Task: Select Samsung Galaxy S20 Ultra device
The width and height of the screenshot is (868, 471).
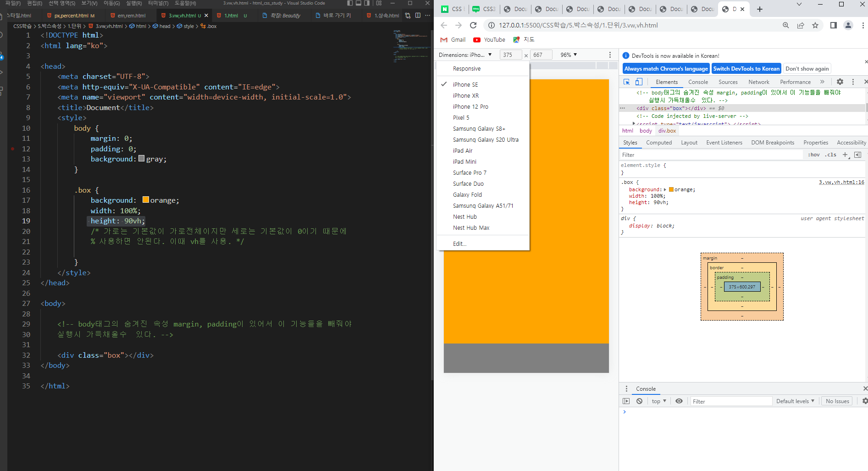Action: pyautogui.click(x=486, y=139)
